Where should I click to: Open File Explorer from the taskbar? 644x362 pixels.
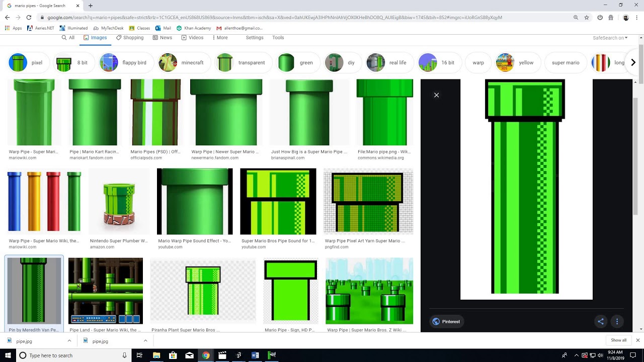pos(156,355)
